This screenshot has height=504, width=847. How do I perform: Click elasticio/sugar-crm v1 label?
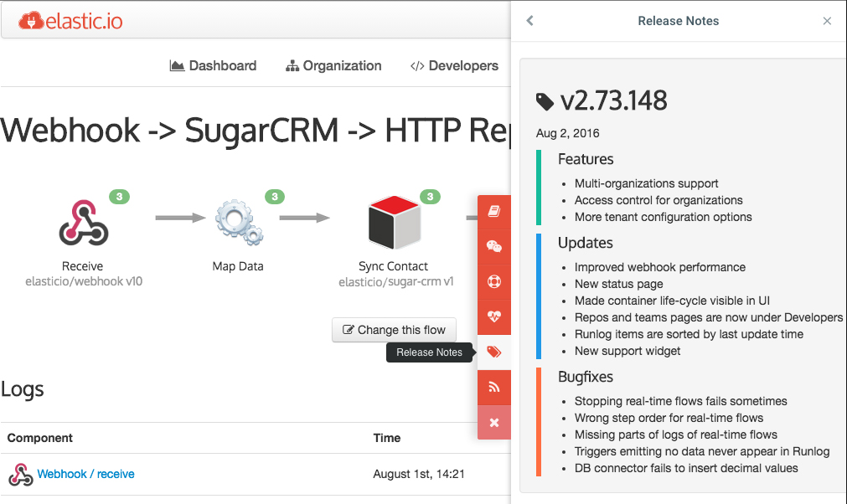tap(396, 281)
